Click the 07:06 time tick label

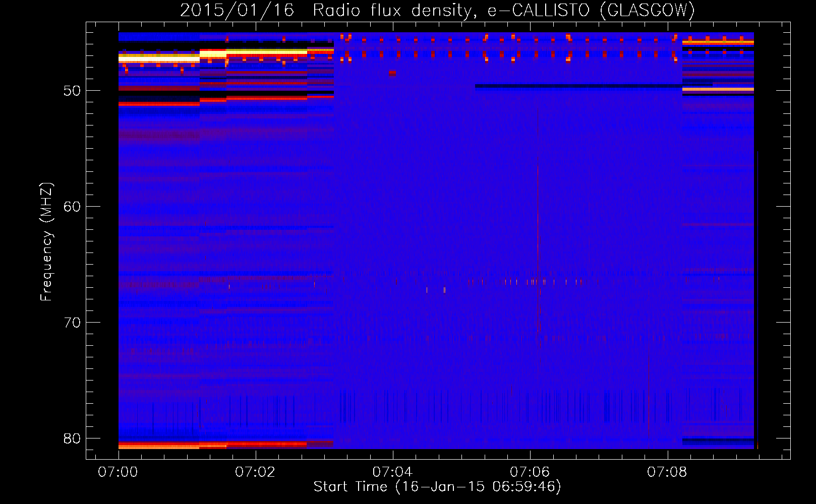pos(530,472)
